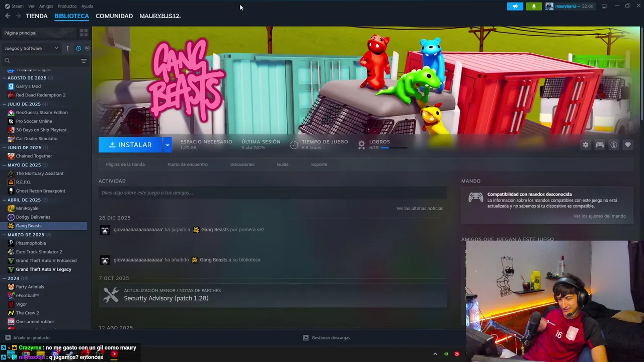Open the Ayuda menu
Viewport: 644px width, 362px height.
[87, 6]
